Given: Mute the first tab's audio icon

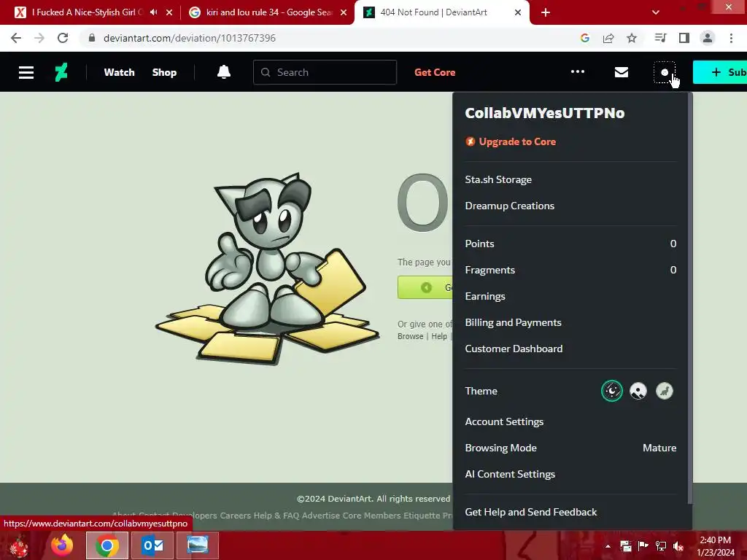Looking at the screenshot, I should (x=153, y=12).
